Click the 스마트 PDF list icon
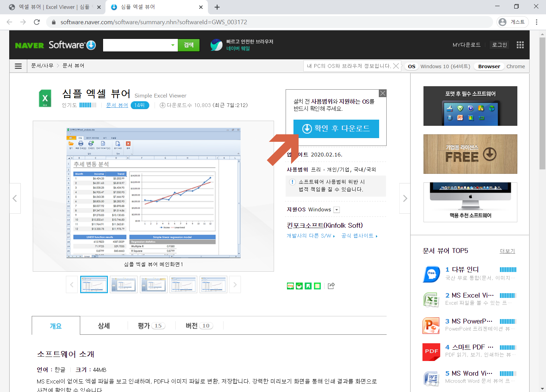 (431, 352)
